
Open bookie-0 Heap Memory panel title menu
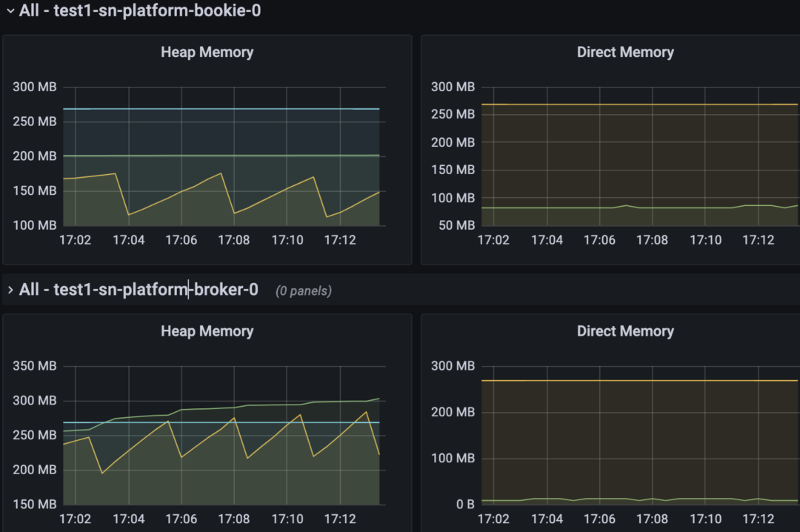coord(207,52)
